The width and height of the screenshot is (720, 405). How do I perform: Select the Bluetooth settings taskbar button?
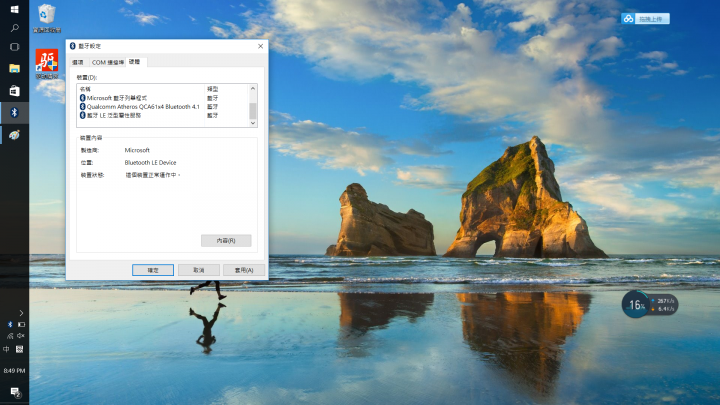pyautogui.click(x=14, y=112)
